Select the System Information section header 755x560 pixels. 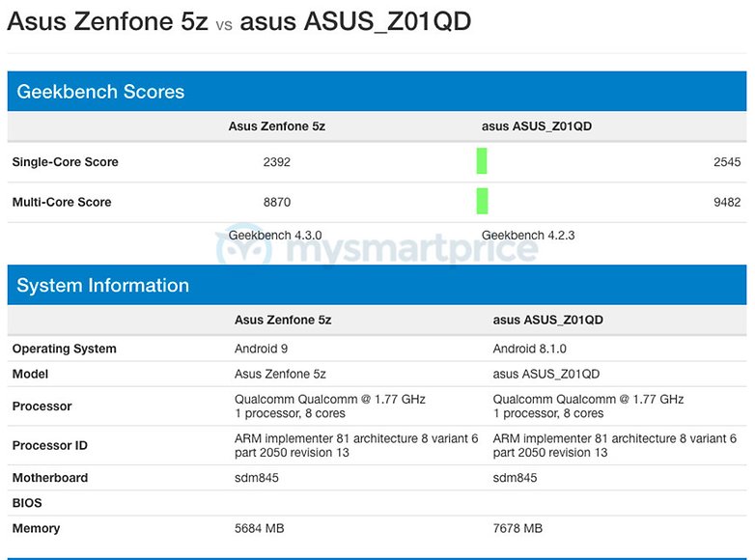[377, 285]
